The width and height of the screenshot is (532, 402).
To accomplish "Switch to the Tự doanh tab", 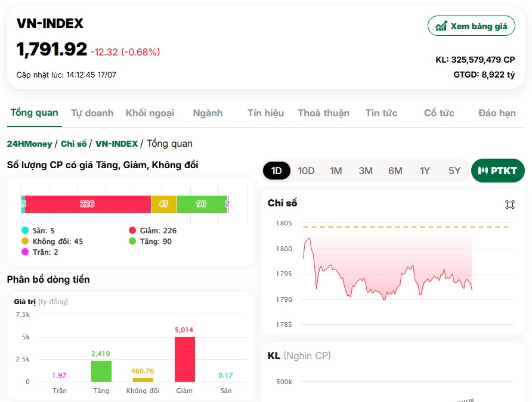I will [x=92, y=113].
